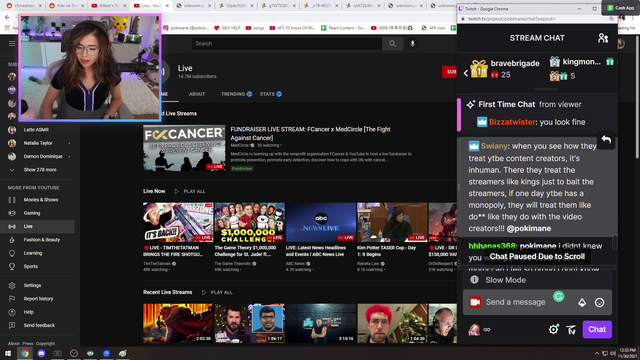
Task: Switch to the Poki browser tab
Action: click(x=66, y=6)
